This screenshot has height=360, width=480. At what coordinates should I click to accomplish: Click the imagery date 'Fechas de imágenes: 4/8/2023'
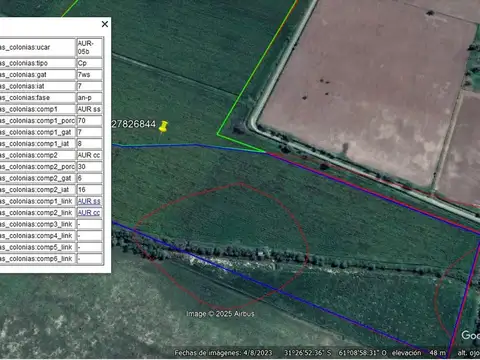pos(223,353)
